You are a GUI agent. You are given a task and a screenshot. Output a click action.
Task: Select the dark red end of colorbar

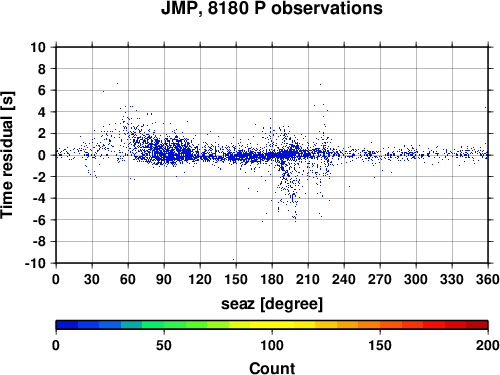click(477, 325)
